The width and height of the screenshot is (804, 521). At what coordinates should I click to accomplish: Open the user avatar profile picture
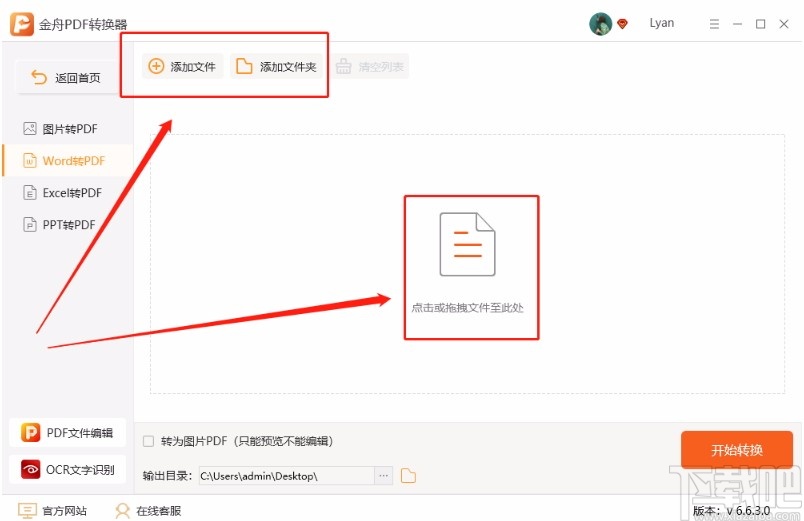tap(600, 24)
